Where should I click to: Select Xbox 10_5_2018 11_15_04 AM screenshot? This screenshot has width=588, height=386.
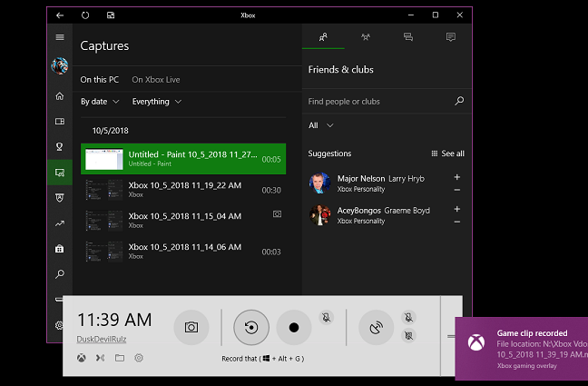point(183,221)
